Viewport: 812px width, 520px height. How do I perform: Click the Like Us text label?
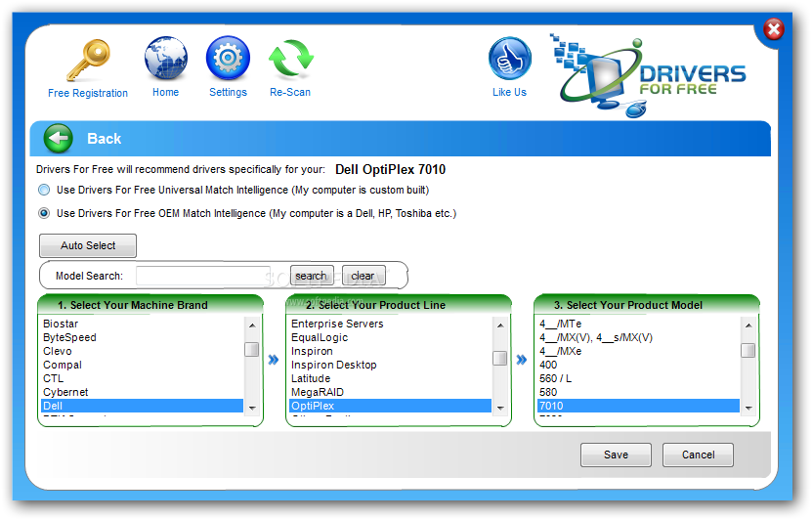pyautogui.click(x=509, y=92)
